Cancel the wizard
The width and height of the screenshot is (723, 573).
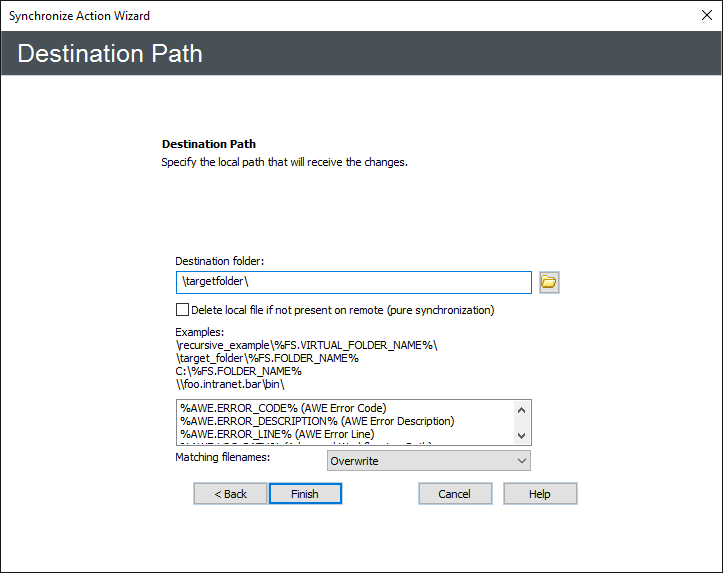click(455, 494)
